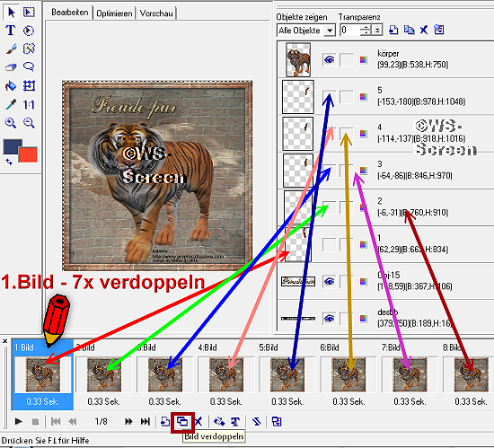Switch to the Vorschau tab

click(156, 13)
